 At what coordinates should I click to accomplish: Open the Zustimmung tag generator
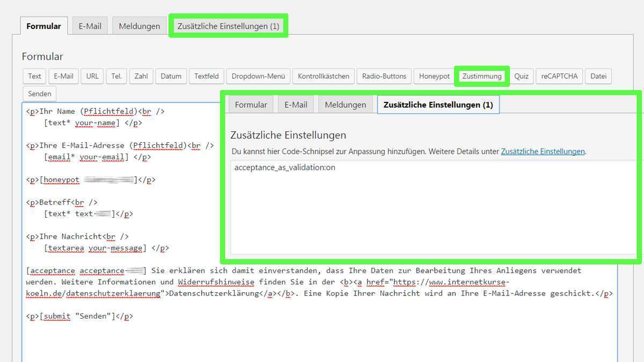point(481,76)
